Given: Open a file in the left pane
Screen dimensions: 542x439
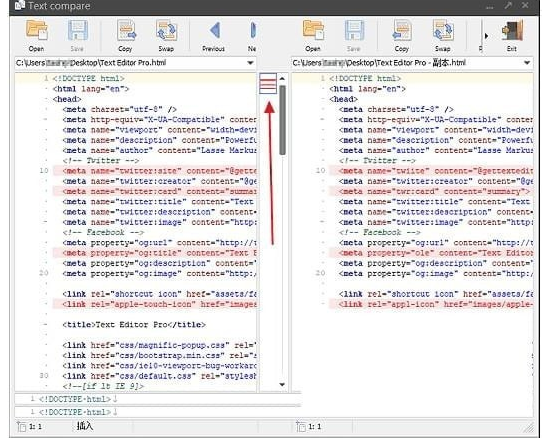Looking at the screenshot, I should (36, 36).
